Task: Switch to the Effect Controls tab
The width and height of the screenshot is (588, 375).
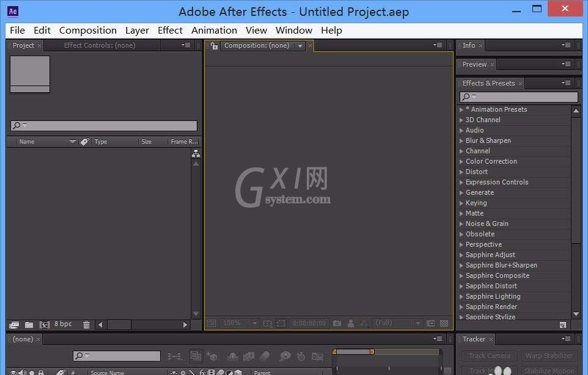Action: (x=100, y=45)
